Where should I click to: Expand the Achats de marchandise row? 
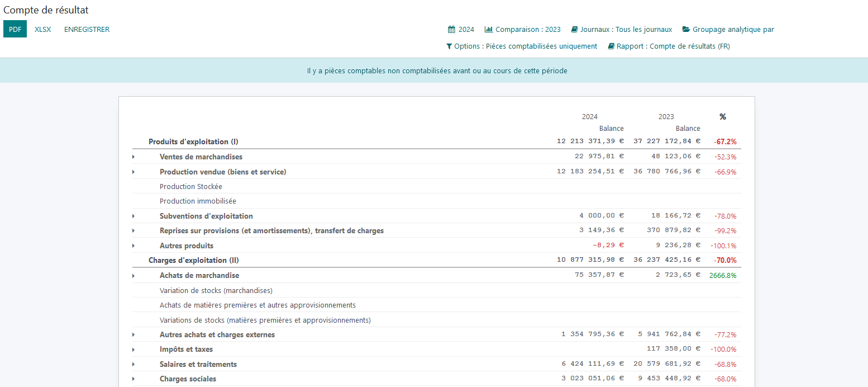(133, 276)
